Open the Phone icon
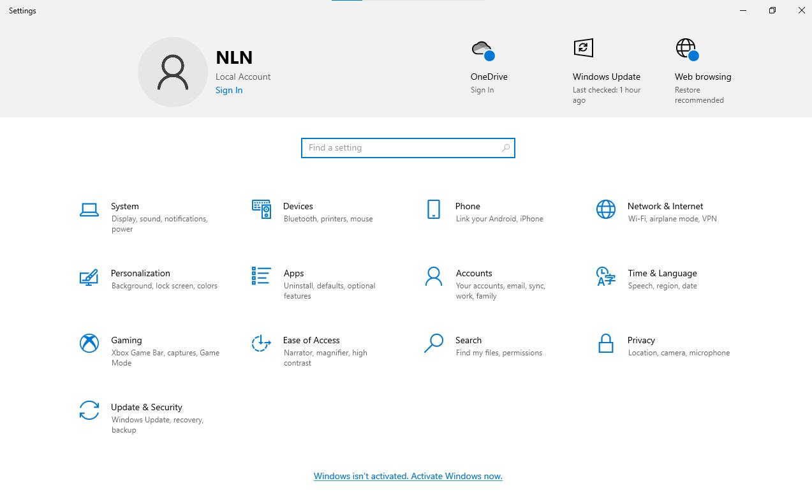 434,209
